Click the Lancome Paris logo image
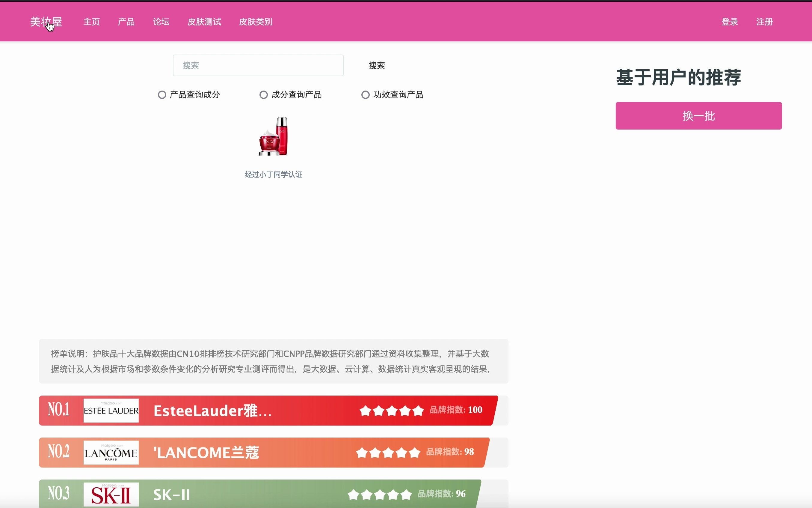 click(x=111, y=453)
